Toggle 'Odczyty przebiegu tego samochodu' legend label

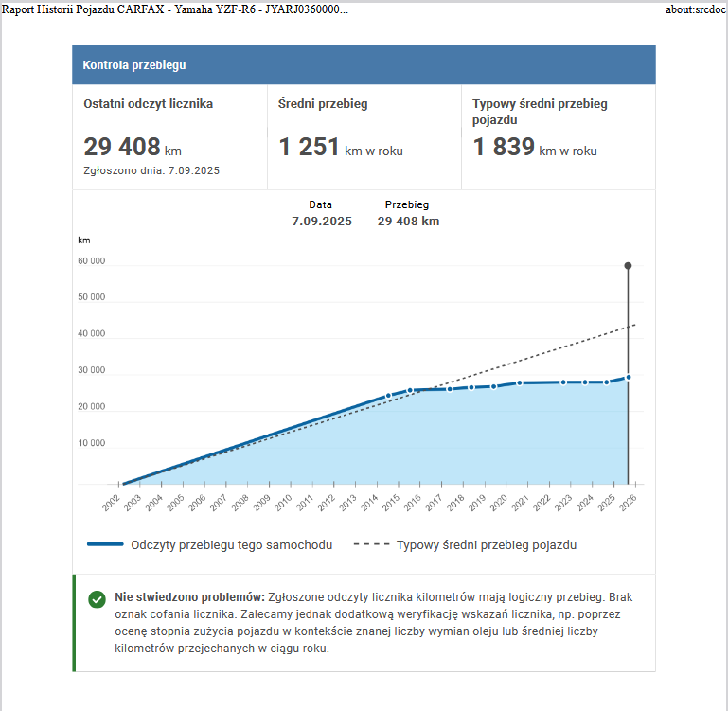pyautogui.click(x=231, y=545)
